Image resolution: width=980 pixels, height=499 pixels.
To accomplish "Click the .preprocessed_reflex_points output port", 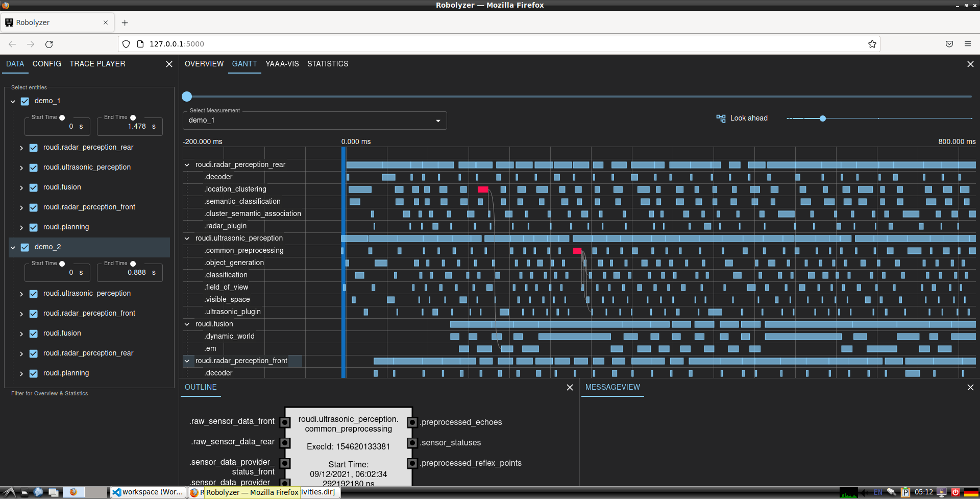I will click(x=412, y=463).
